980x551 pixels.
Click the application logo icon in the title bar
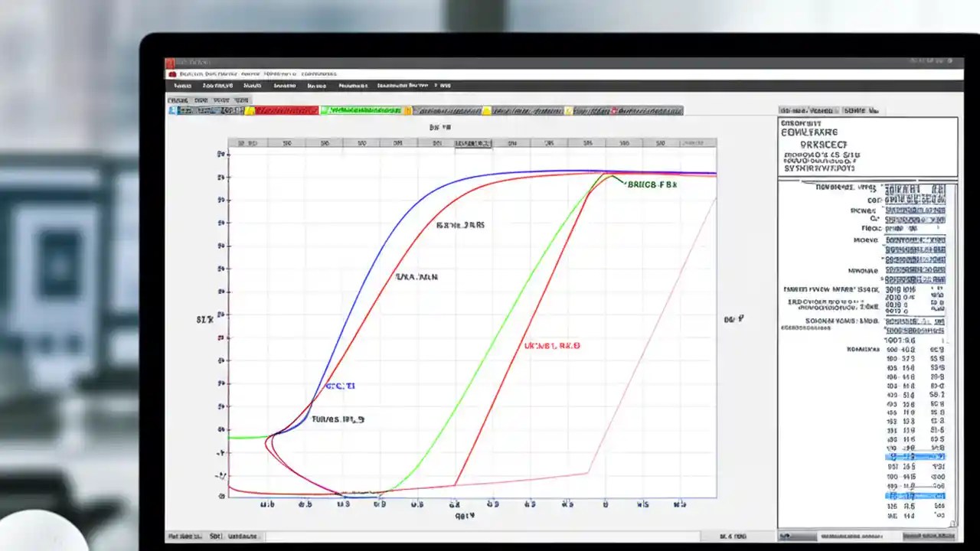click(x=171, y=63)
